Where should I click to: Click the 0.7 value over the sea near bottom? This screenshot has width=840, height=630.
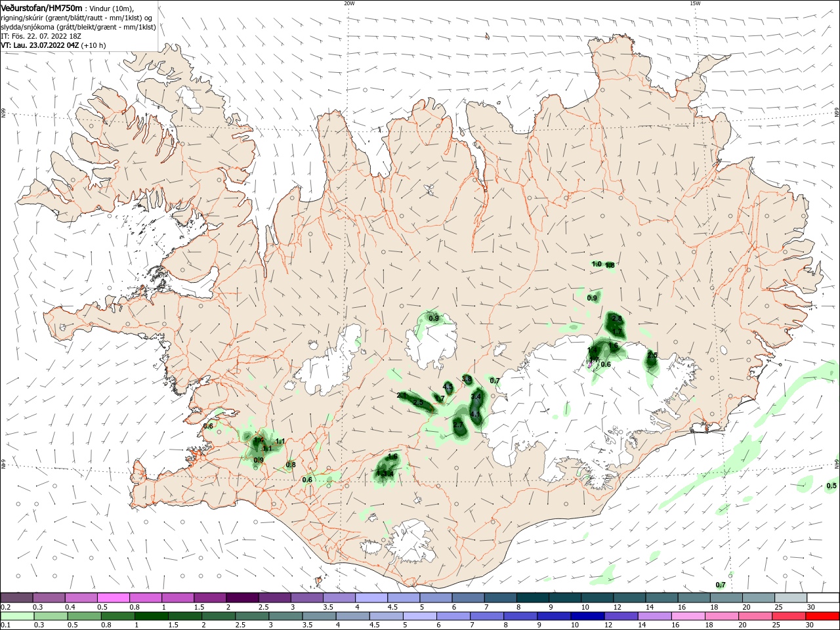click(721, 585)
